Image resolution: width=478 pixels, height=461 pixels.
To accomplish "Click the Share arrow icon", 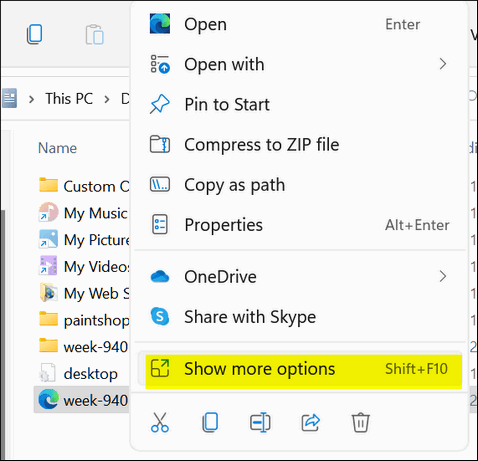I will [x=311, y=422].
